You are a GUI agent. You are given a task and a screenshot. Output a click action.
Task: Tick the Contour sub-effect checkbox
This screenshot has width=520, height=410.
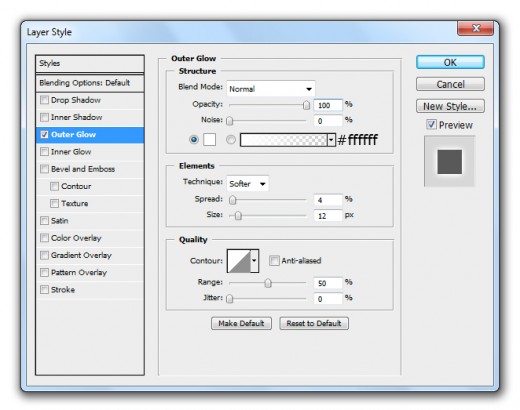[54, 186]
